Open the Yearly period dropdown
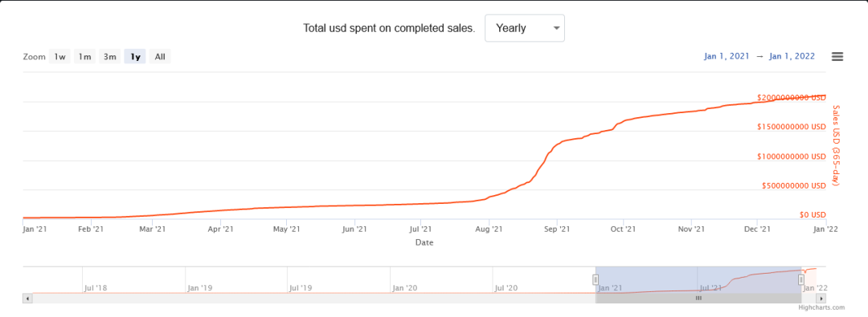 tap(524, 28)
